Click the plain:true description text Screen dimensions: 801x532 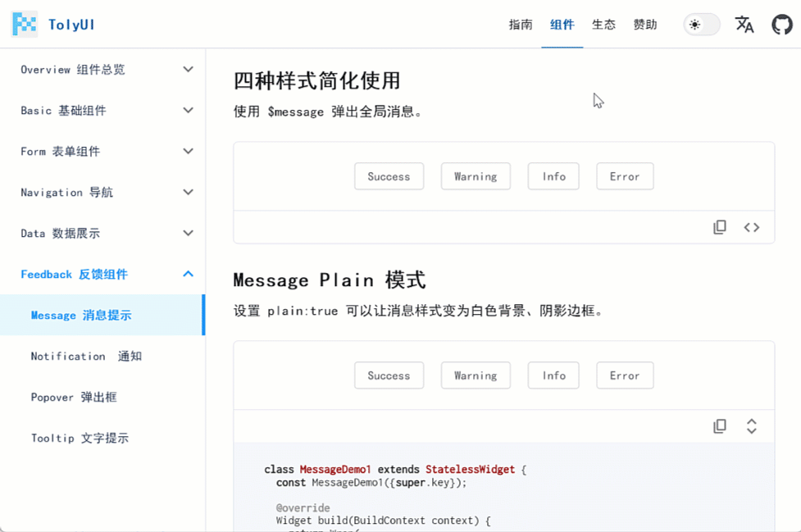(x=418, y=311)
